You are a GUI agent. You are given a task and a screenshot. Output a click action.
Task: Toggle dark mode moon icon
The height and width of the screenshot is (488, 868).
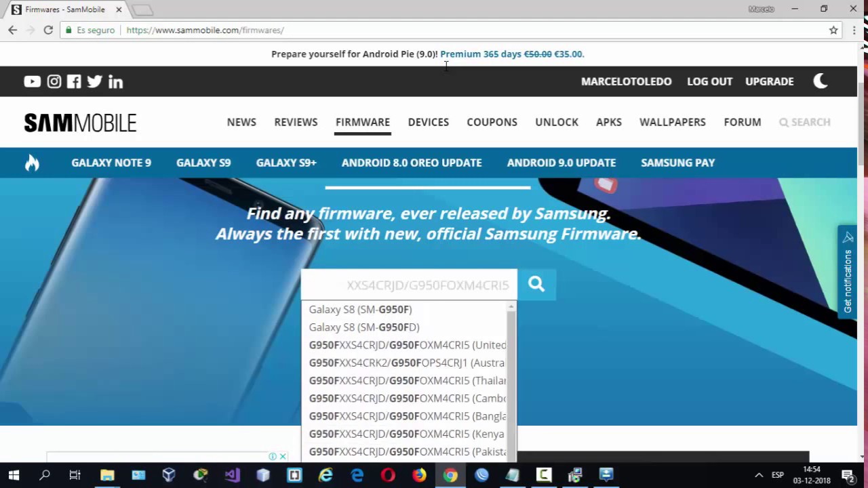pos(821,81)
